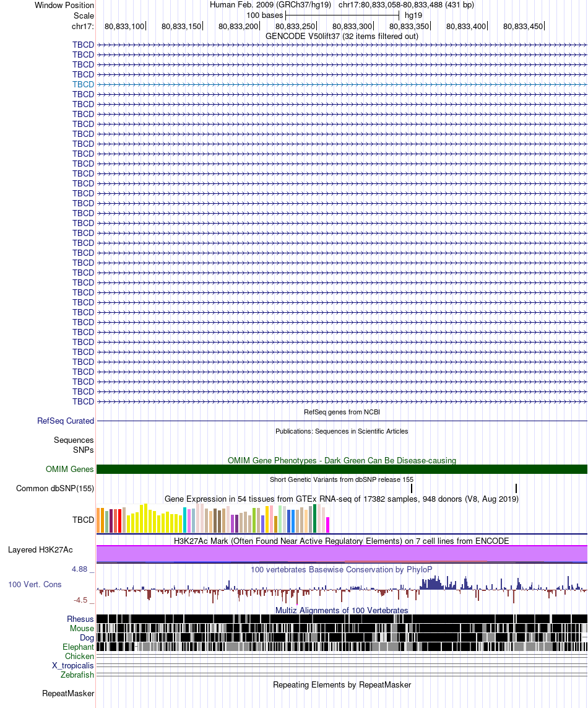Open the RefSeq genes from NCBI title
The width and height of the screenshot is (588, 708).
[342, 412]
